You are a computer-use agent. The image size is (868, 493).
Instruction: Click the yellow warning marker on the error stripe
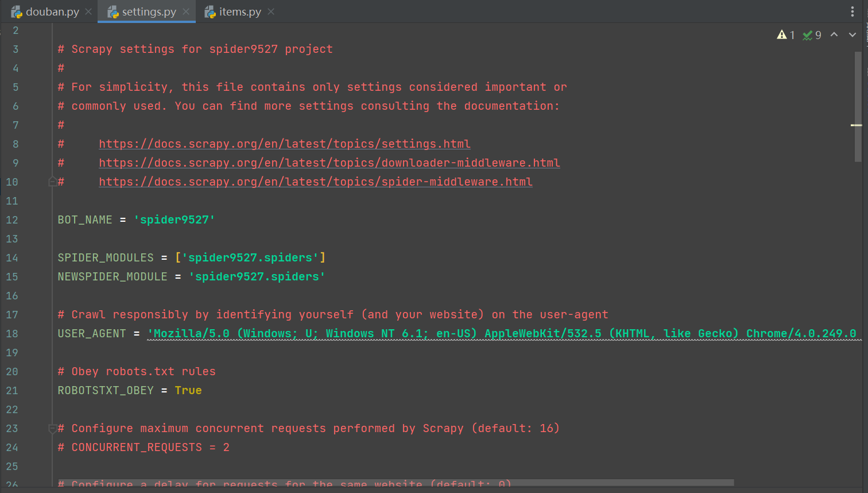(856, 125)
